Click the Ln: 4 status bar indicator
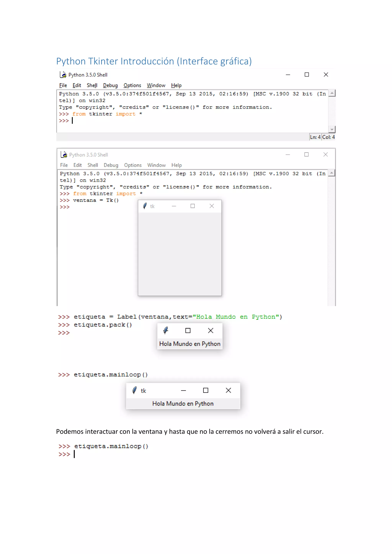392x554 pixels. pos(315,137)
